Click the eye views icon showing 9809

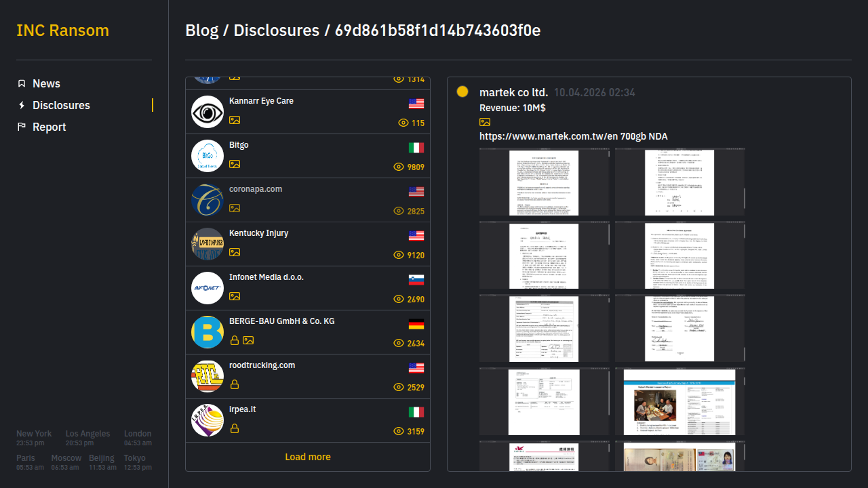pyautogui.click(x=399, y=167)
